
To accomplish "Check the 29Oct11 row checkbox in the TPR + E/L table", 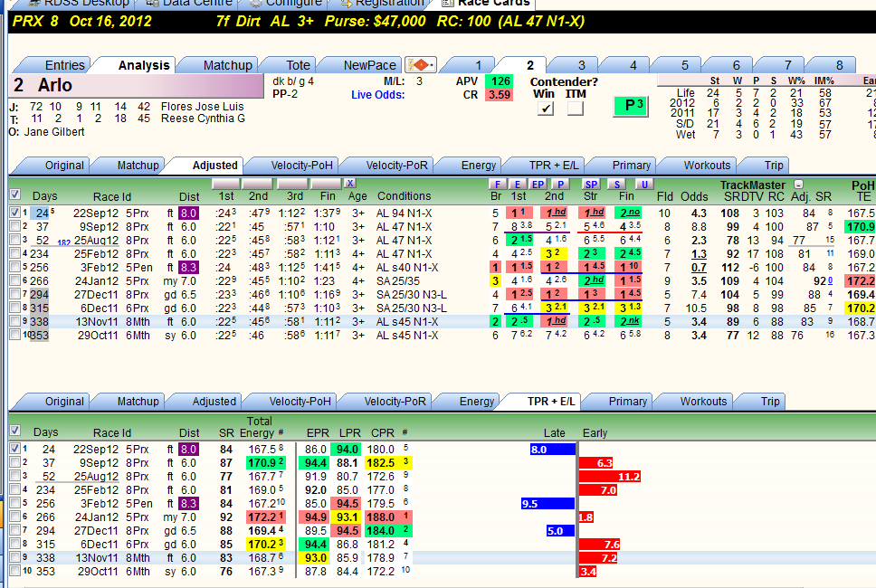I will tap(15, 571).
